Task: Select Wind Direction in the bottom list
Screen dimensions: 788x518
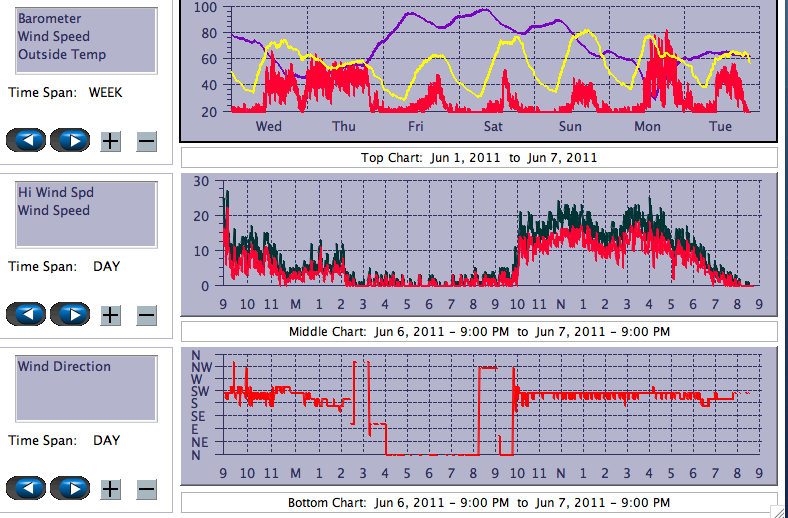Action: [x=64, y=367]
